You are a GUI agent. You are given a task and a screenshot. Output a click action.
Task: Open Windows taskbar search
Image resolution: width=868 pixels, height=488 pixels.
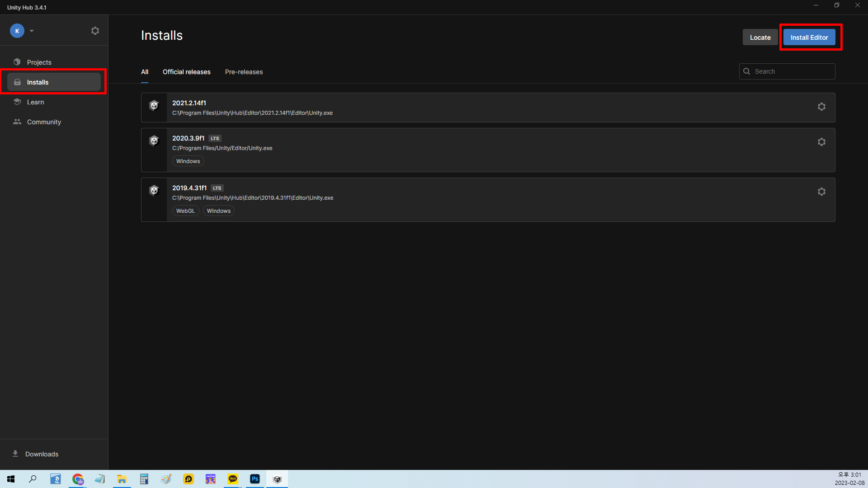tap(33, 479)
